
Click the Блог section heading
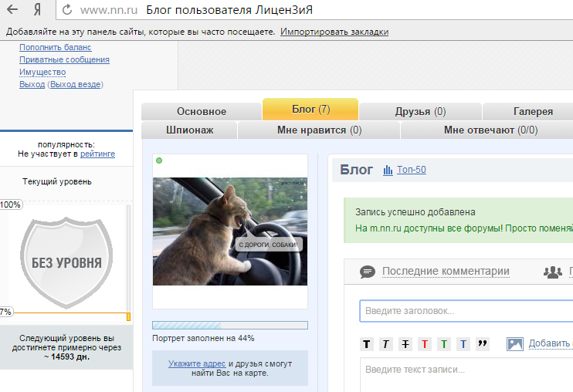click(356, 170)
